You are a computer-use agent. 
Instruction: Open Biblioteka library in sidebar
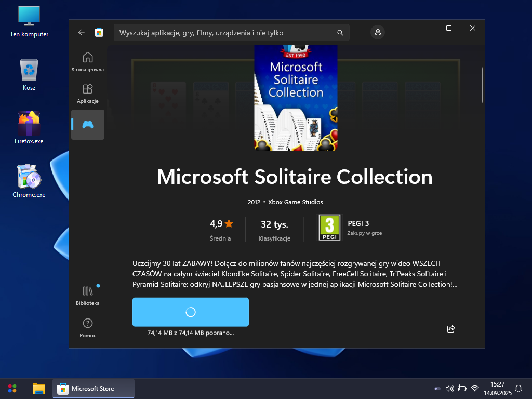(88, 295)
